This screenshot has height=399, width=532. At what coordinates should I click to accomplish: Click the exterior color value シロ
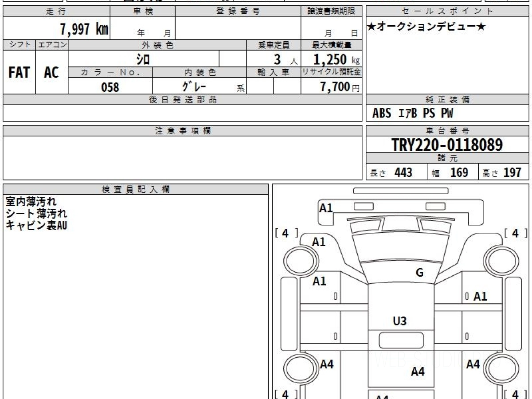143,59
